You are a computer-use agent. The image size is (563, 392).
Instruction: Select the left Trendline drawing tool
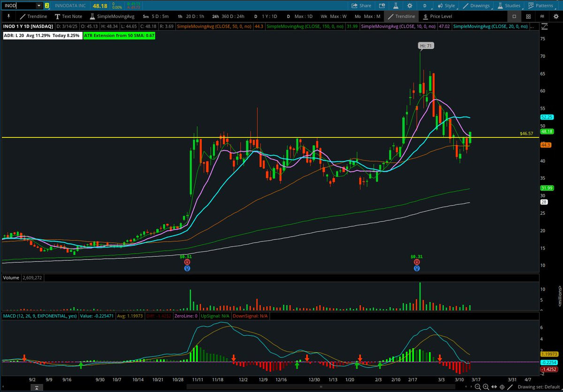tap(34, 16)
